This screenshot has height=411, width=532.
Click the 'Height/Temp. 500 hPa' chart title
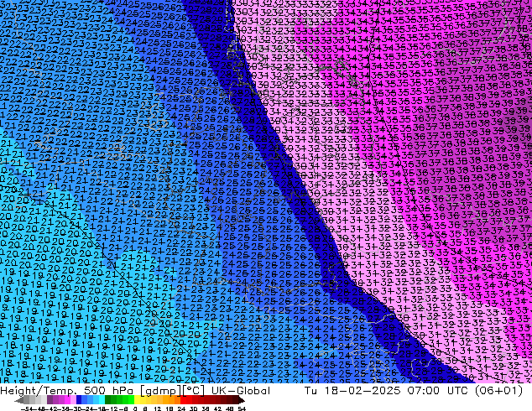66,391
